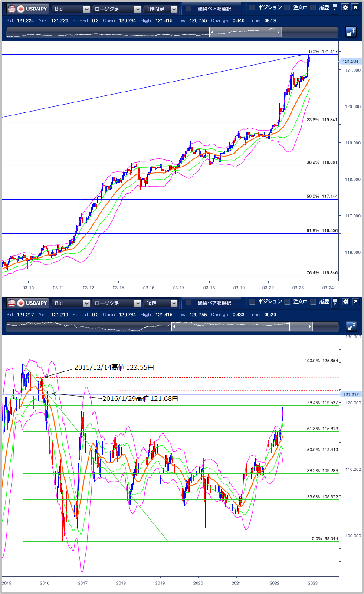Enable ポジション checkbox in hourly chart

(x=253, y=8)
